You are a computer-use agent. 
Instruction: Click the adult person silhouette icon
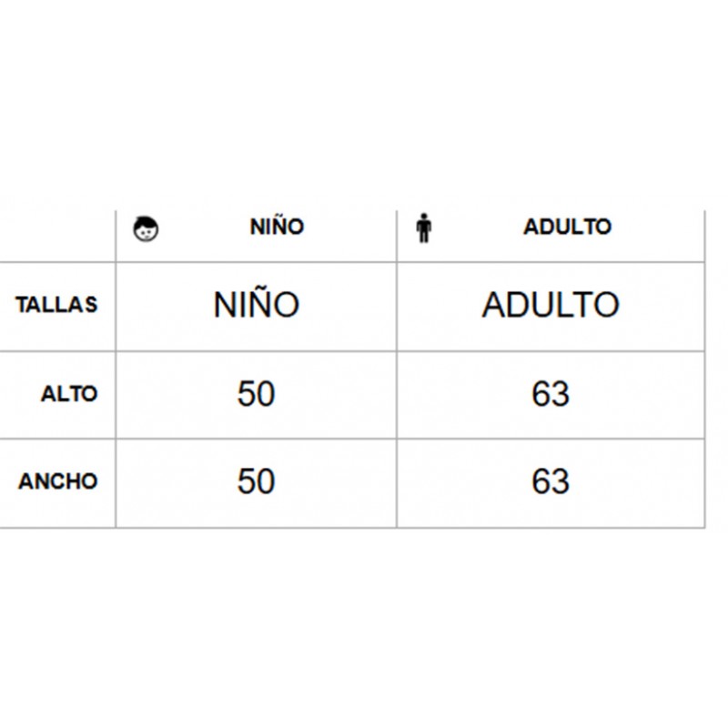[x=423, y=228]
